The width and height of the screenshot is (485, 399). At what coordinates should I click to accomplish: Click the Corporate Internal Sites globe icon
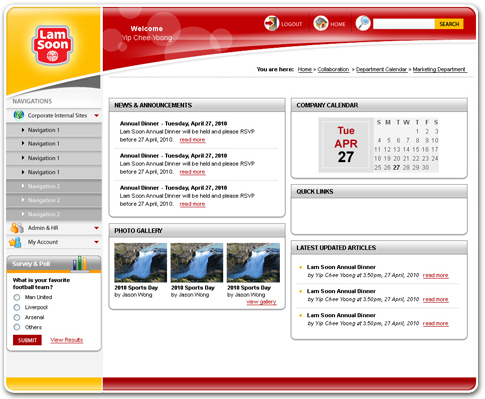[x=19, y=115]
